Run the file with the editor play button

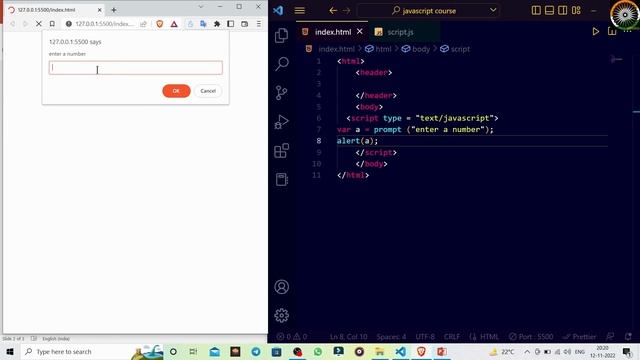pyautogui.click(x=596, y=31)
